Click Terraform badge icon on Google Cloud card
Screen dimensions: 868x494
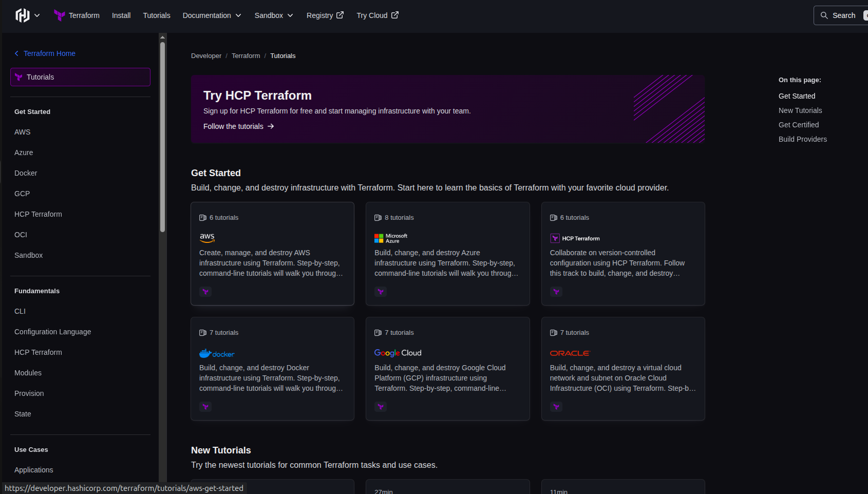[x=381, y=407]
